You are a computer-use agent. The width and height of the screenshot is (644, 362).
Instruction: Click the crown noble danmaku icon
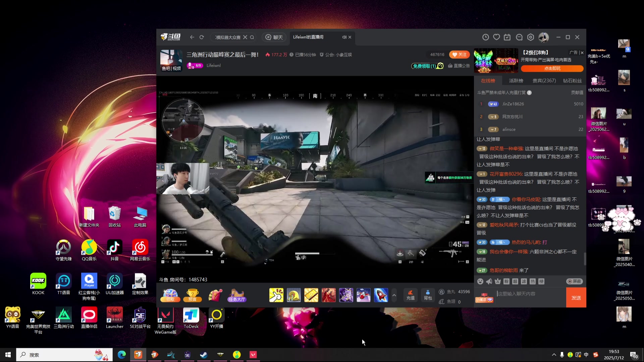tap(498, 281)
